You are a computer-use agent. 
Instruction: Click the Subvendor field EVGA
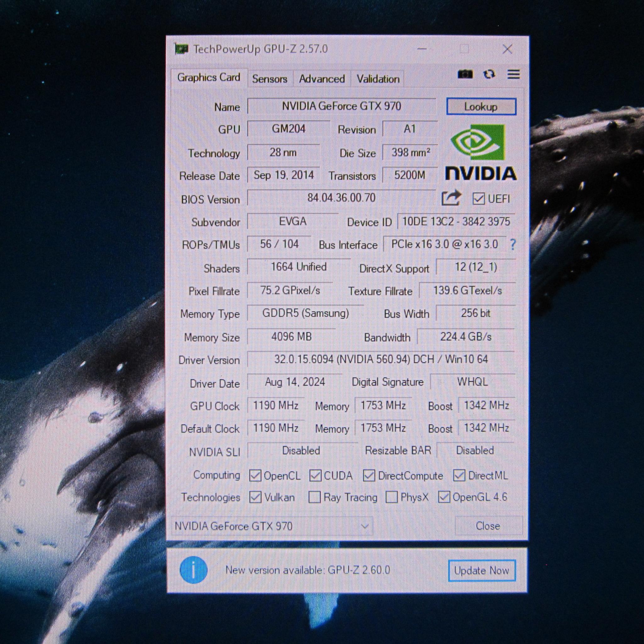click(293, 221)
